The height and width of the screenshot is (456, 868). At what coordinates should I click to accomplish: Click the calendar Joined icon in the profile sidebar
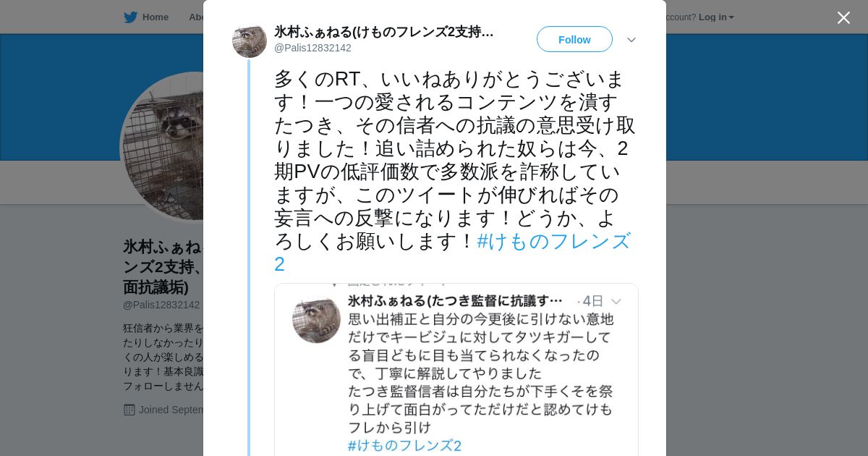tap(129, 410)
